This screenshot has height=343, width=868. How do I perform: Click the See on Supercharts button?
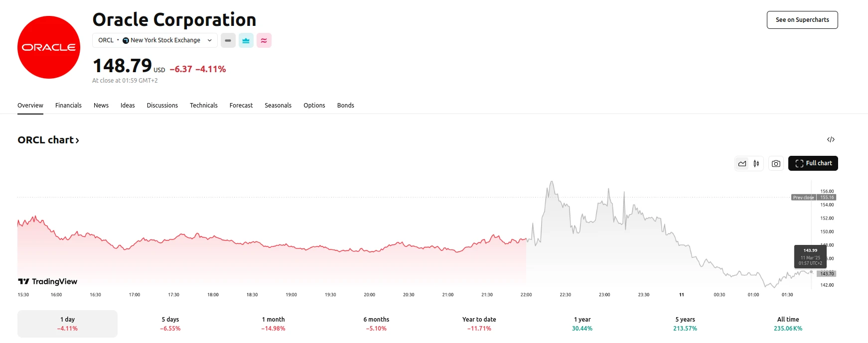click(802, 20)
